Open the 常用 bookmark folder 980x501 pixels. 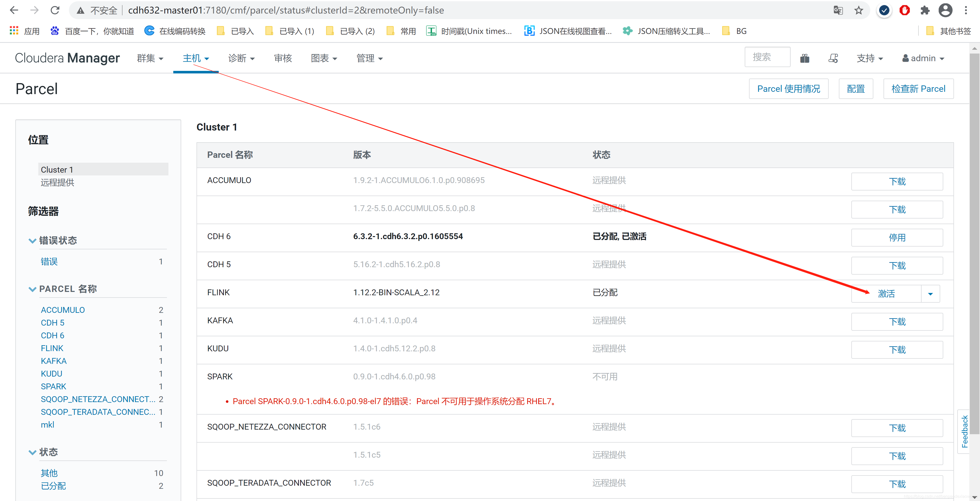[401, 31]
